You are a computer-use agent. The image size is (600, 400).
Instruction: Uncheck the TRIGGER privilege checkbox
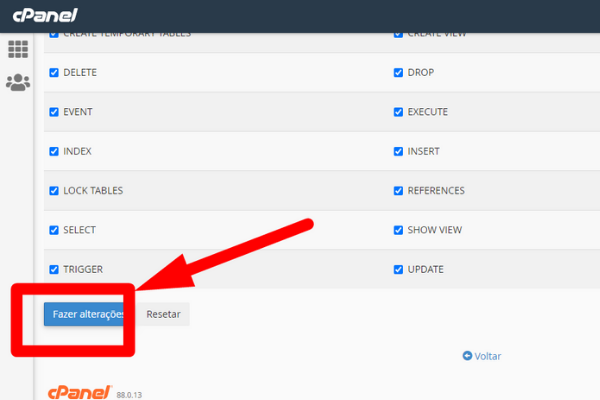click(54, 269)
